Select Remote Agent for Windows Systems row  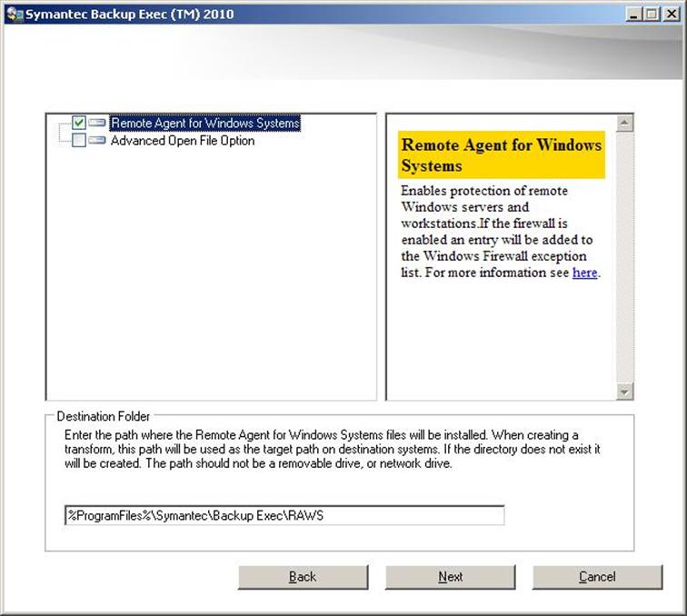tap(205, 124)
